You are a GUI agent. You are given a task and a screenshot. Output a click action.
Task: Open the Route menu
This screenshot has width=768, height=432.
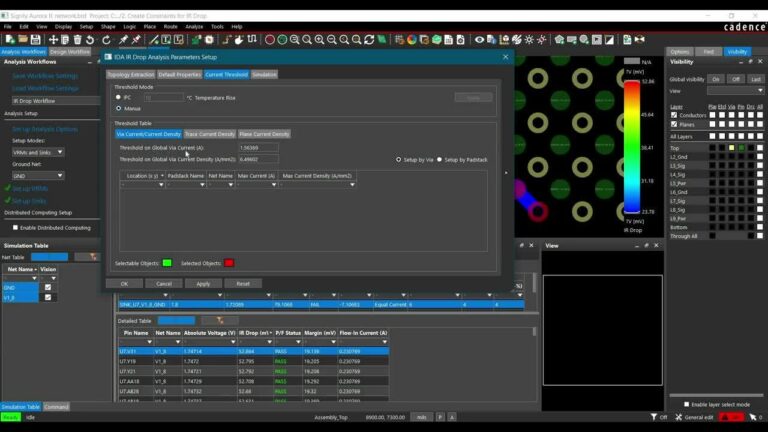point(170,26)
